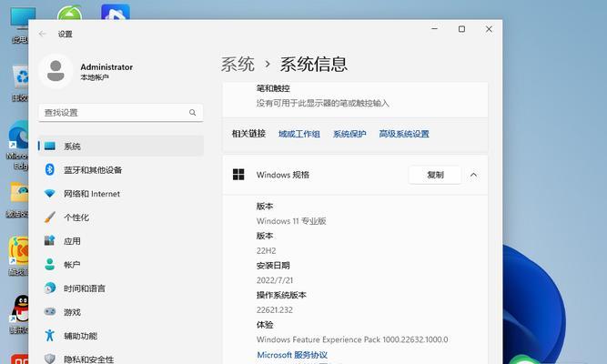This screenshot has height=364, width=607.
Task: Go to 系统 in breadcrumb header
Action: click(238, 64)
